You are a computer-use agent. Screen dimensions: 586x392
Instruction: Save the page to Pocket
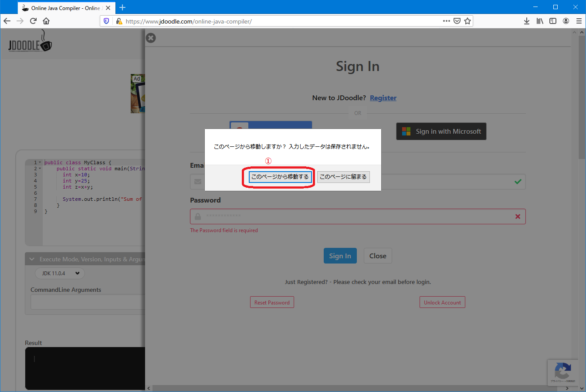pos(457,21)
